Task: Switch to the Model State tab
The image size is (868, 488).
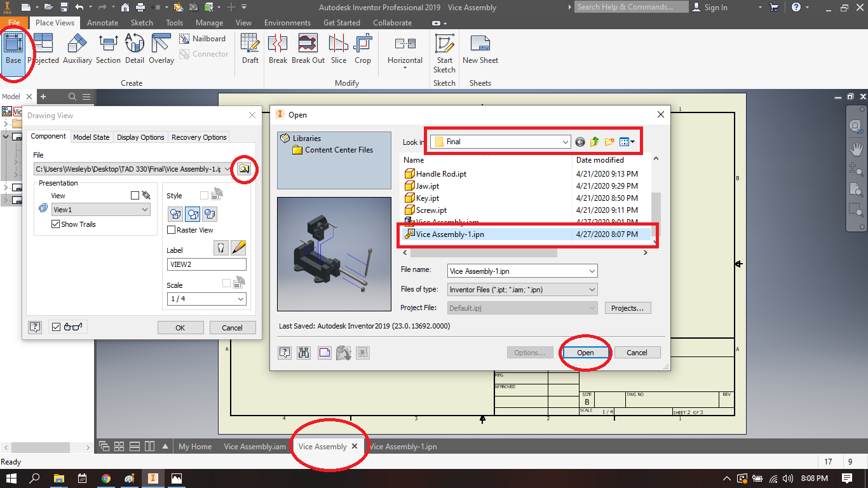Action: tap(92, 137)
